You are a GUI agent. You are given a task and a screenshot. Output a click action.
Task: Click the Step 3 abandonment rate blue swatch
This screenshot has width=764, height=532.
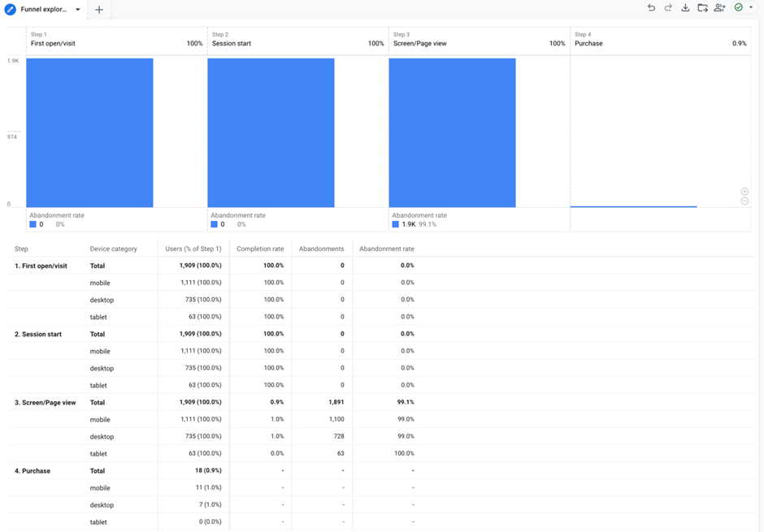[x=396, y=224]
